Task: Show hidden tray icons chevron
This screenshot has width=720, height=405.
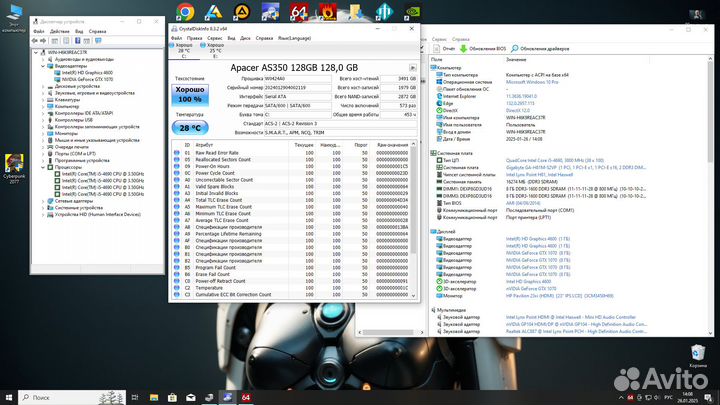Action: (621, 397)
